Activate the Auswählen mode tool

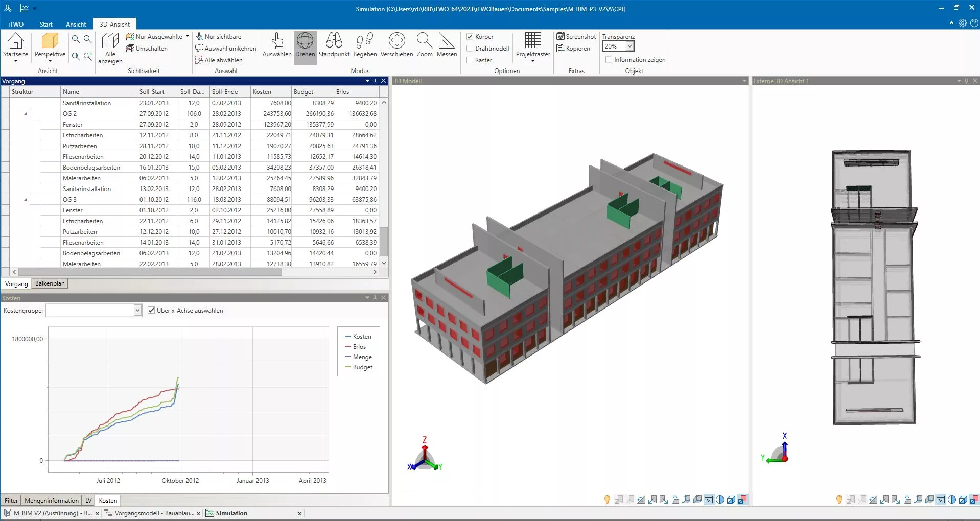[277, 46]
